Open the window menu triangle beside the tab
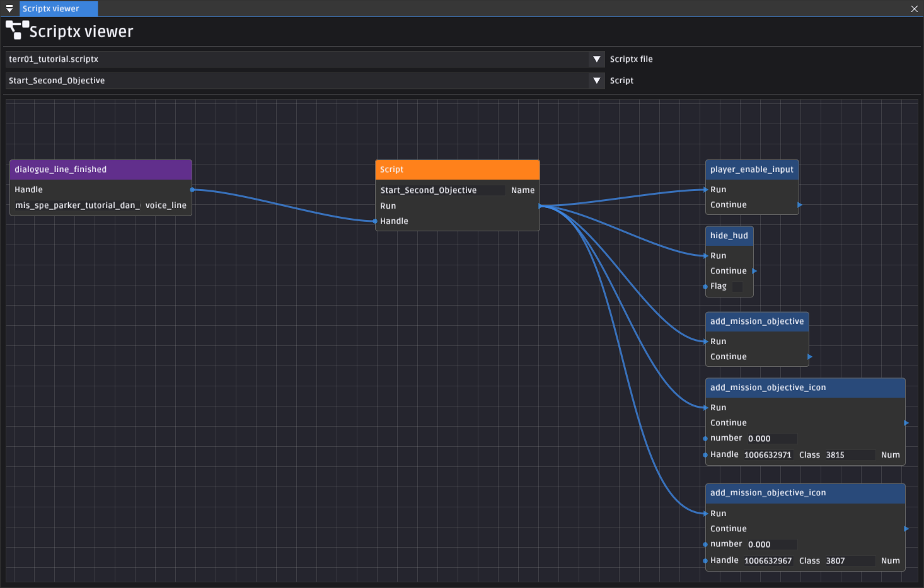Viewport: 924px width, 588px height. coord(9,9)
